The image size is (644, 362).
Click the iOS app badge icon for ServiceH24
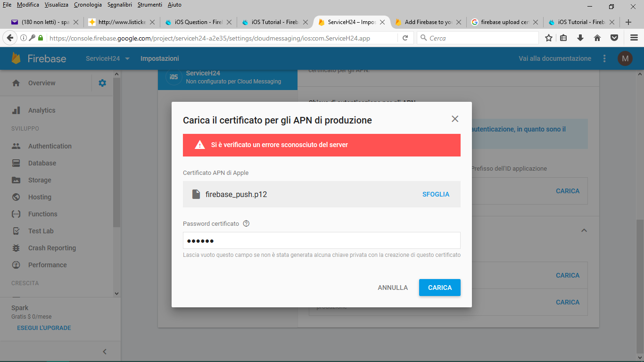(173, 77)
